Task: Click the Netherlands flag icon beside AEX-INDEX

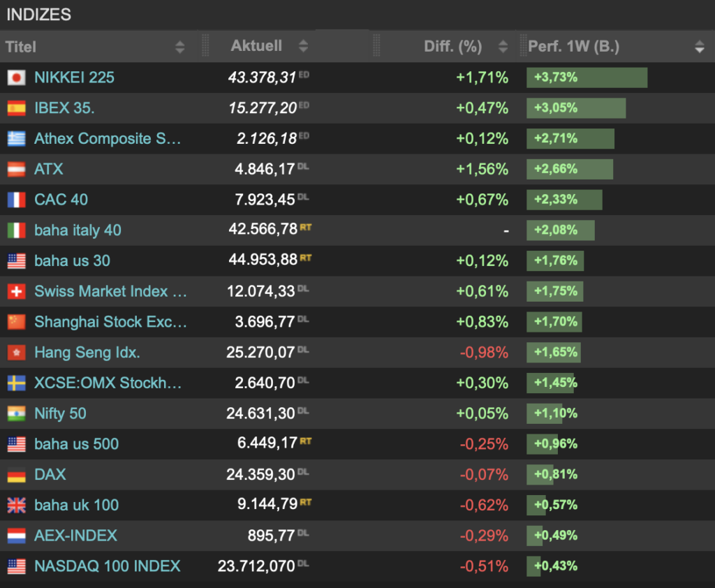Action: (x=17, y=536)
